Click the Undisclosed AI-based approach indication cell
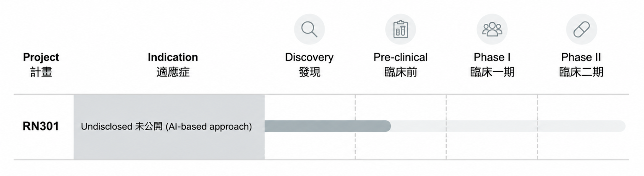This screenshot has height=176, width=644. coord(169,127)
